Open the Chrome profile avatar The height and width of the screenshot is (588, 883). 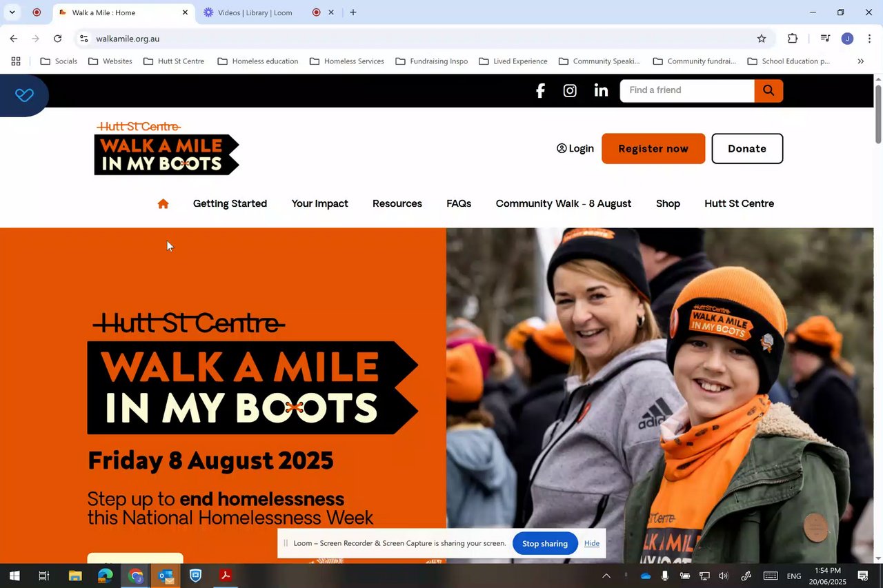pos(847,39)
